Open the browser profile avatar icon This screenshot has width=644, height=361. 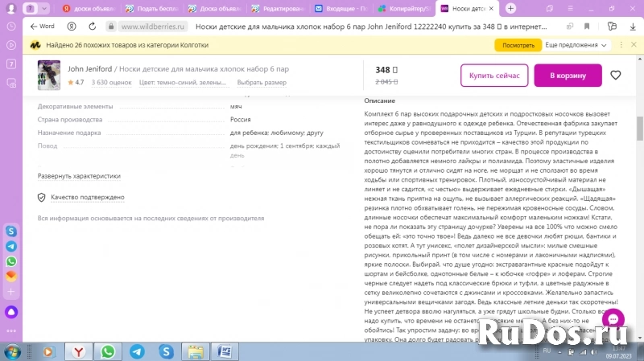[x=11, y=8]
